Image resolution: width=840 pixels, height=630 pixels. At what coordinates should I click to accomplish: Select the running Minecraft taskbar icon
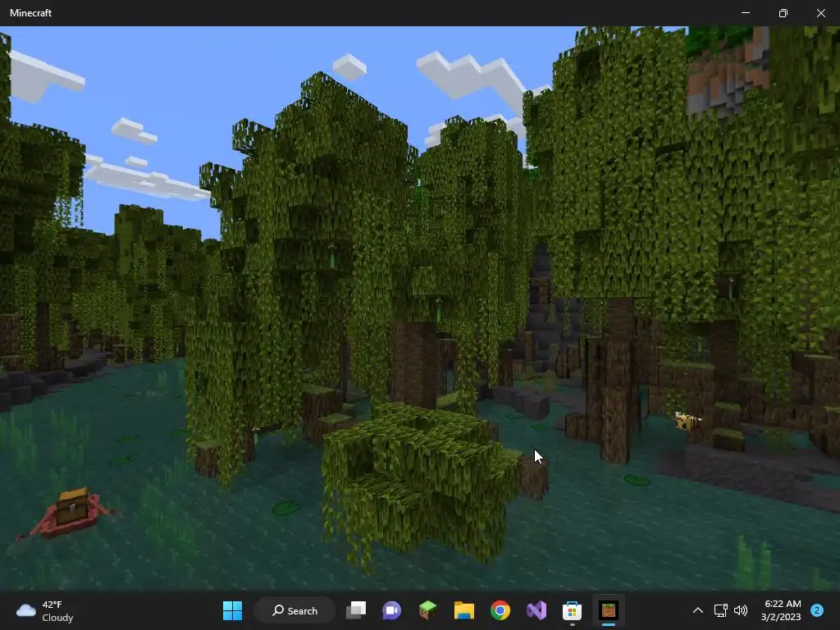tap(609, 610)
